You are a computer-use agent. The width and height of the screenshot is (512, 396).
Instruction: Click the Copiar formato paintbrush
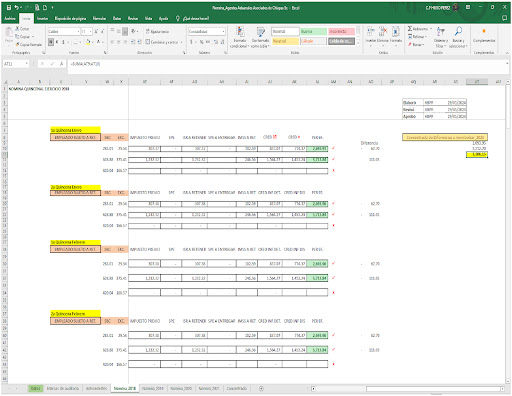(29, 44)
